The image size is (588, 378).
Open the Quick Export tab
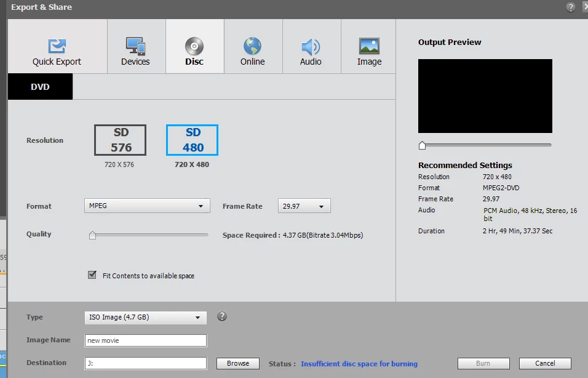pyautogui.click(x=57, y=46)
